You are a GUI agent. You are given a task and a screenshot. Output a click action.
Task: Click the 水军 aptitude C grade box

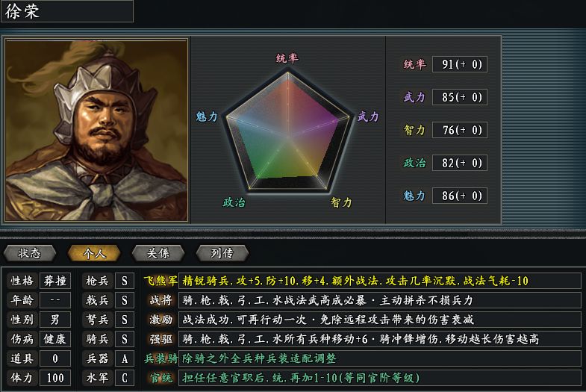(x=125, y=378)
